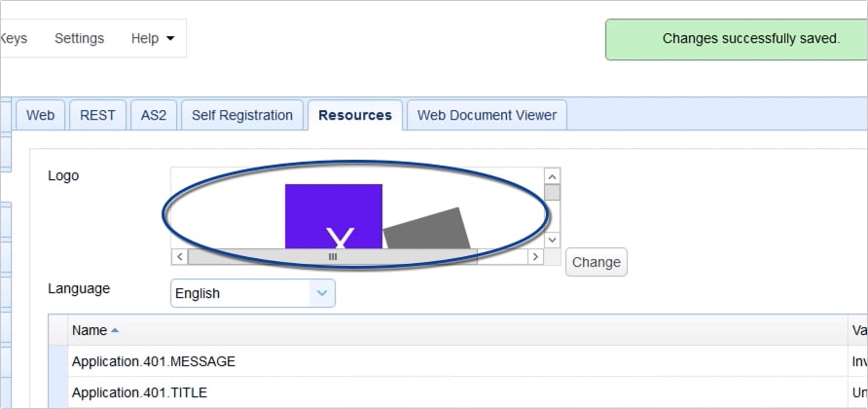The width and height of the screenshot is (868, 409).
Task: Select the Application.401.MESSAGE row
Action: (x=457, y=361)
